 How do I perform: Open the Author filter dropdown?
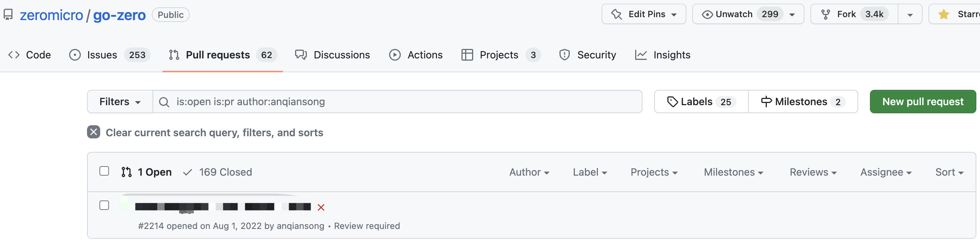[529, 172]
